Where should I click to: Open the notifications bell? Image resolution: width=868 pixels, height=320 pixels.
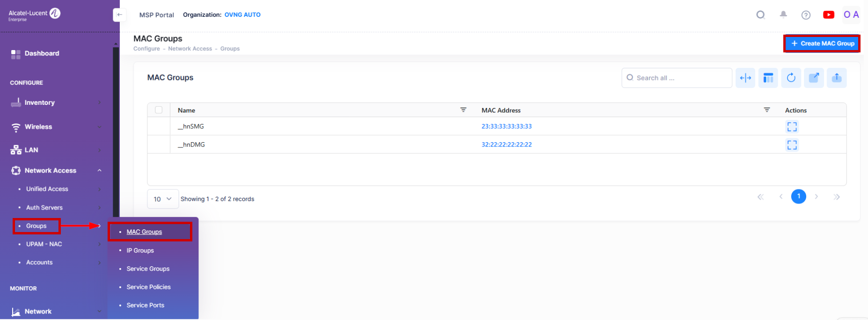[783, 15]
